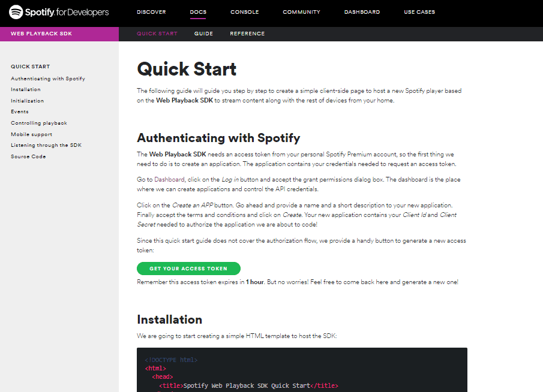Open the DISCOVER menu item

click(151, 11)
